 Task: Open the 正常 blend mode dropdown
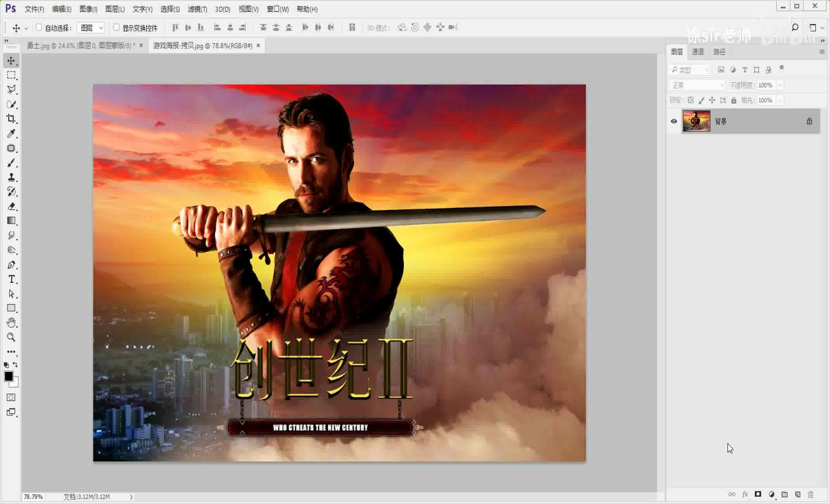(x=697, y=85)
